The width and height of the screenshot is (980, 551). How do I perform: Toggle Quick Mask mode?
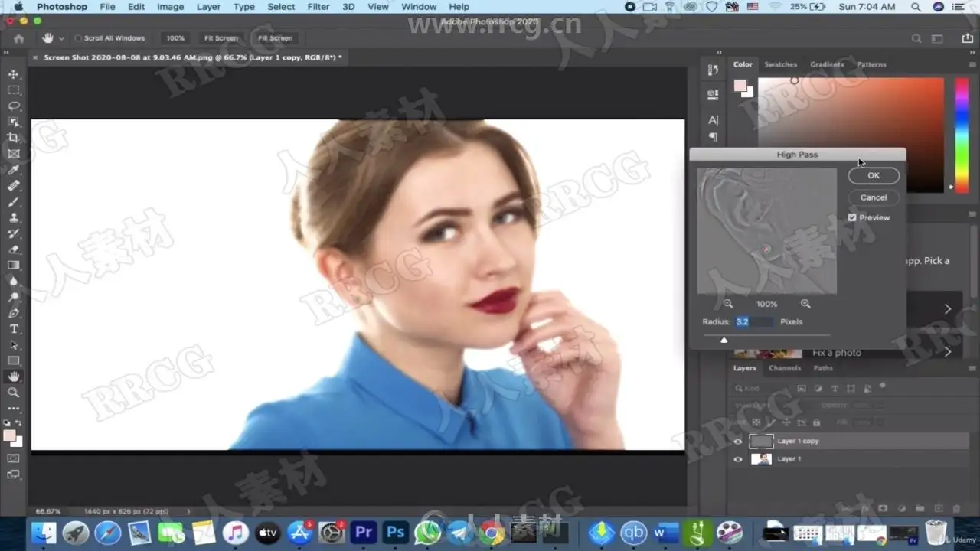pos(13,458)
